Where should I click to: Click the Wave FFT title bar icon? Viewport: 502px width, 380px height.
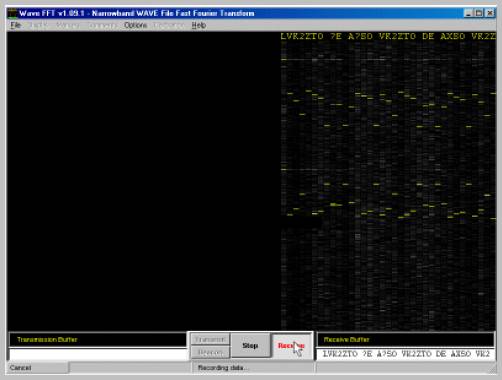click(13, 13)
